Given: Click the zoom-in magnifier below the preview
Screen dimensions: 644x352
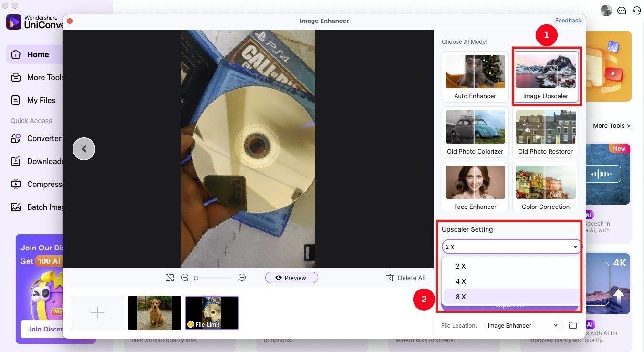Looking at the screenshot, I should click(x=242, y=277).
